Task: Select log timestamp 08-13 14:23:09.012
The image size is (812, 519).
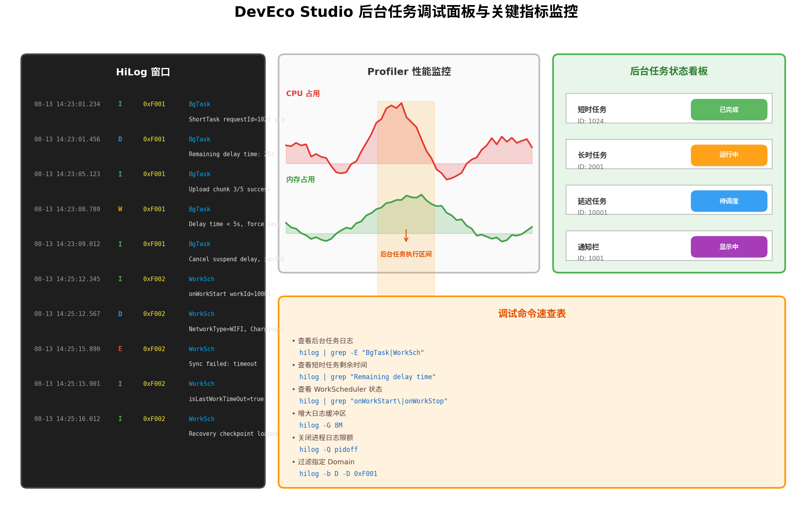Action: [x=67, y=244]
